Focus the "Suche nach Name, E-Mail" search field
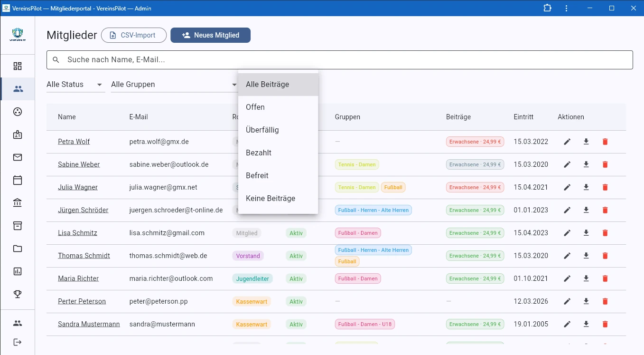Viewport: 644px width, 355px height. pos(339,60)
